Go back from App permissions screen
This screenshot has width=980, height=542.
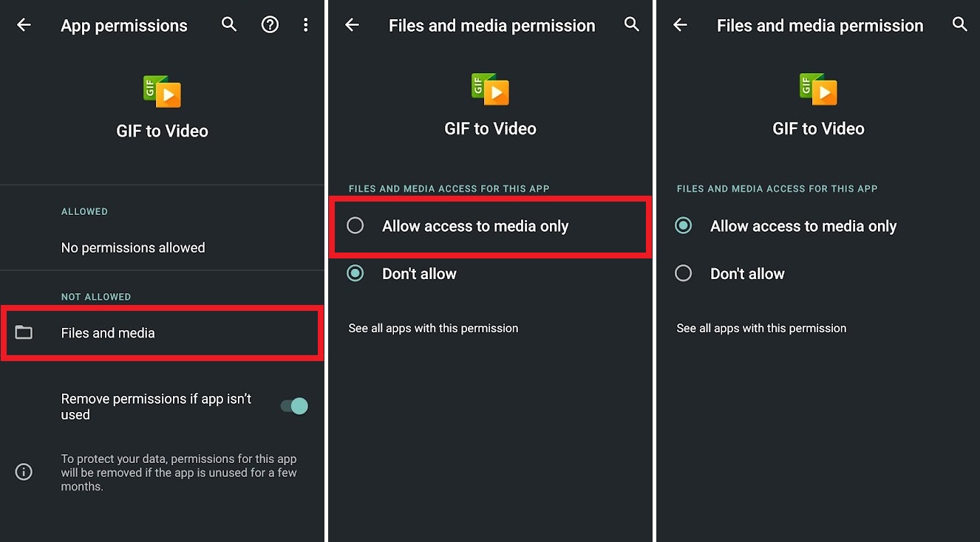24,24
